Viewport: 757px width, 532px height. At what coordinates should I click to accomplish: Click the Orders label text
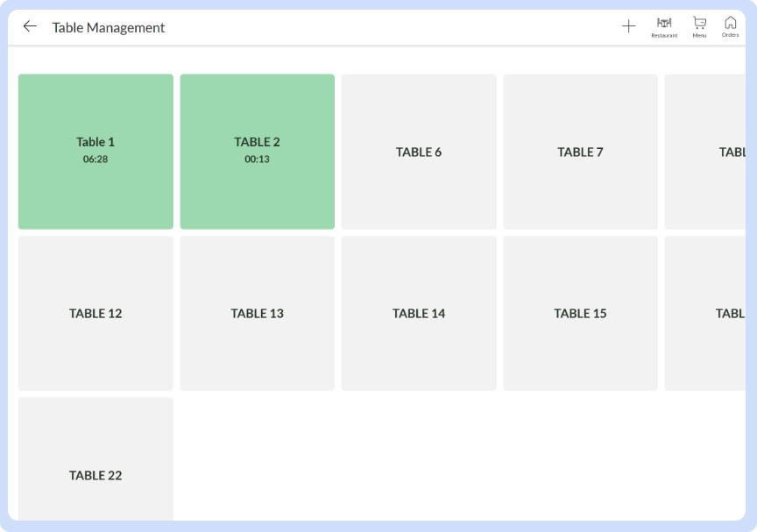tap(730, 35)
